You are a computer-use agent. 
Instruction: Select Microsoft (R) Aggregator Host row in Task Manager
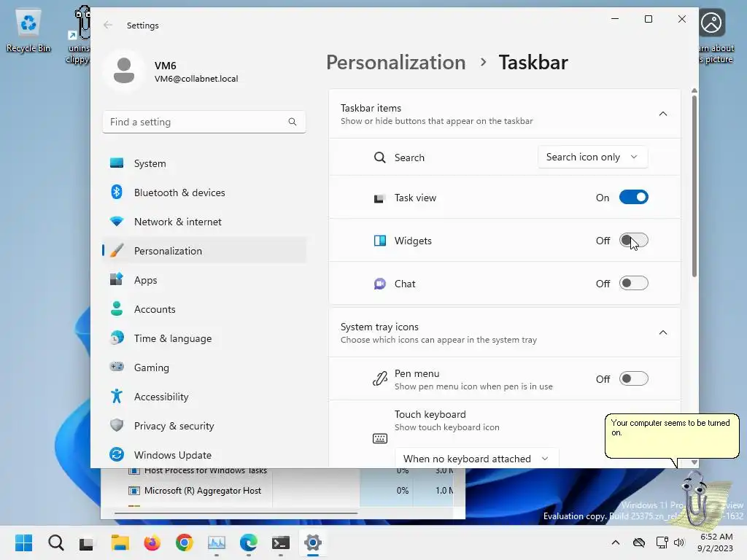276,491
